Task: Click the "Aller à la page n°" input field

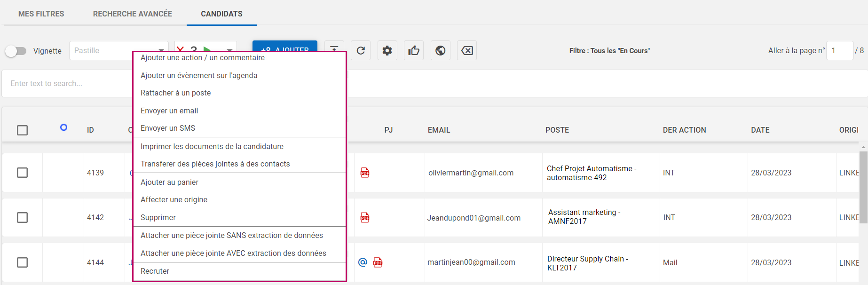Action: point(839,51)
